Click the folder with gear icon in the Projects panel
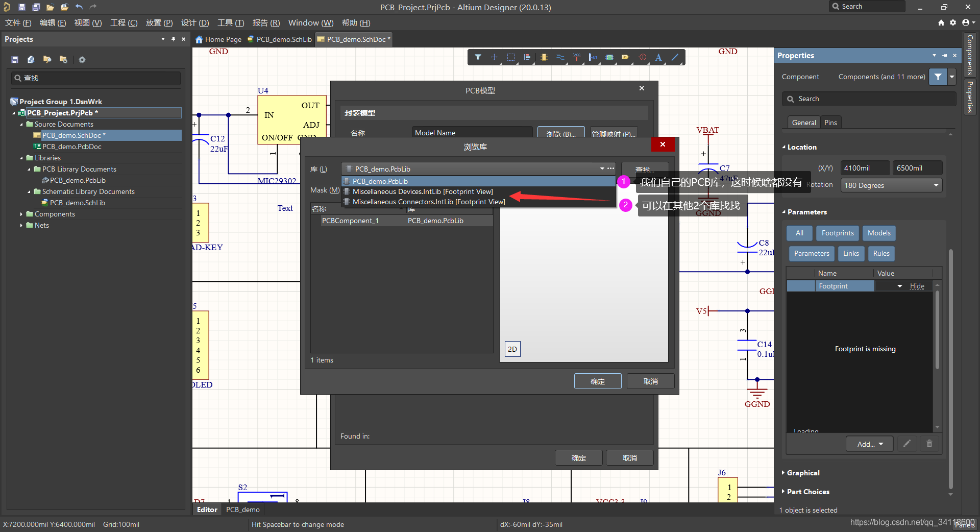The height and width of the screenshot is (532, 980). pyautogui.click(x=63, y=60)
